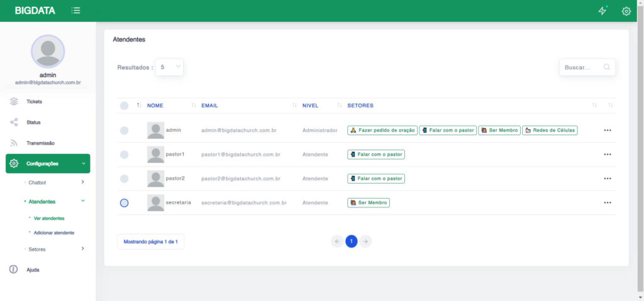Image resolution: width=644 pixels, height=301 pixels.
Task: Click the name 'pastor2' in table
Action: click(x=175, y=178)
